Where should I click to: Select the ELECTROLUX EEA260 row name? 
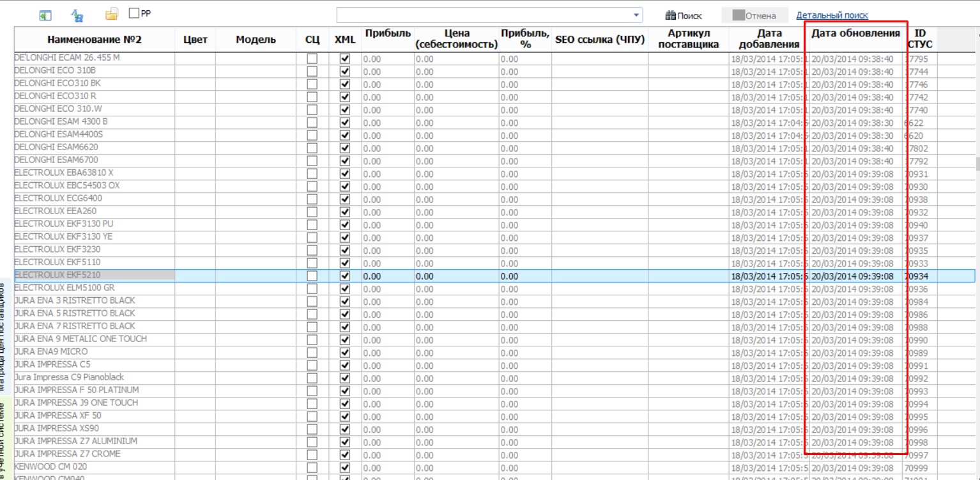pyautogui.click(x=56, y=211)
